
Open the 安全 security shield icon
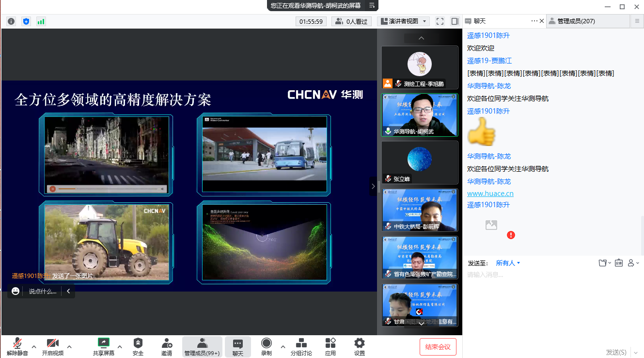(x=138, y=346)
